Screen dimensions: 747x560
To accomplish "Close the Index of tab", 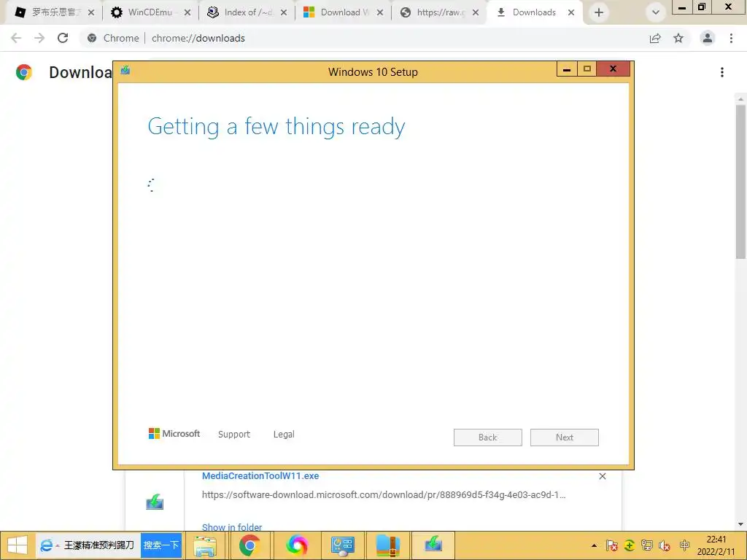I will pyautogui.click(x=284, y=13).
